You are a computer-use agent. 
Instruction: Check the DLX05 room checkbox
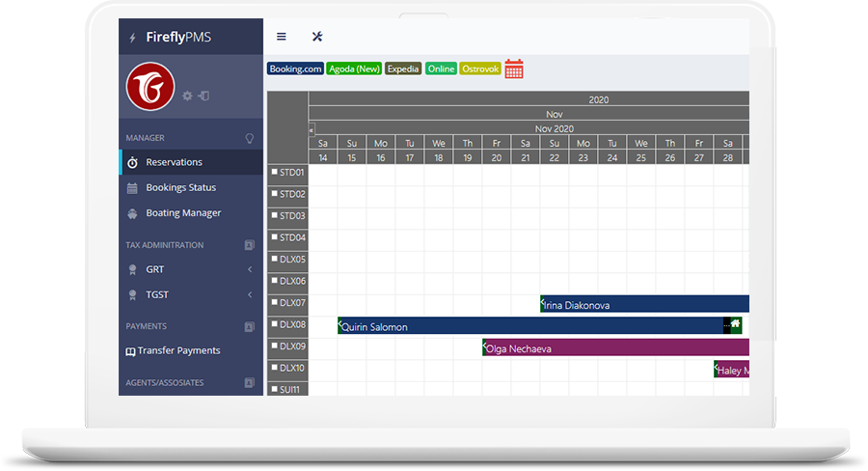coord(274,259)
